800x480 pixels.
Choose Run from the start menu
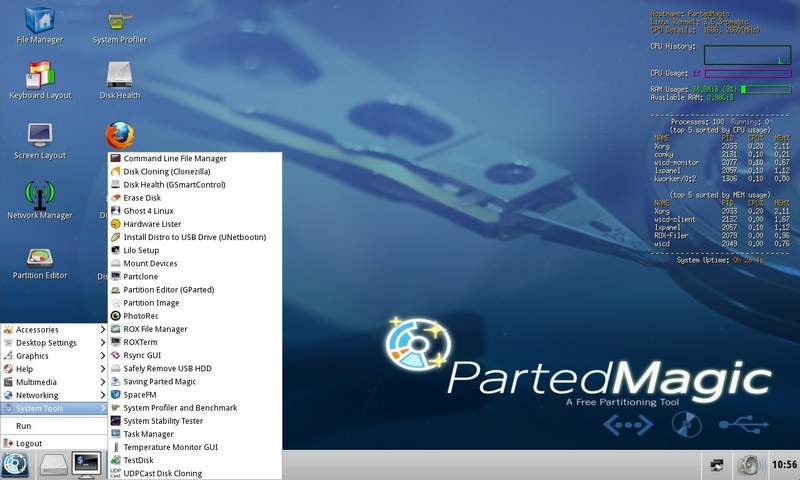(x=54, y=425)
